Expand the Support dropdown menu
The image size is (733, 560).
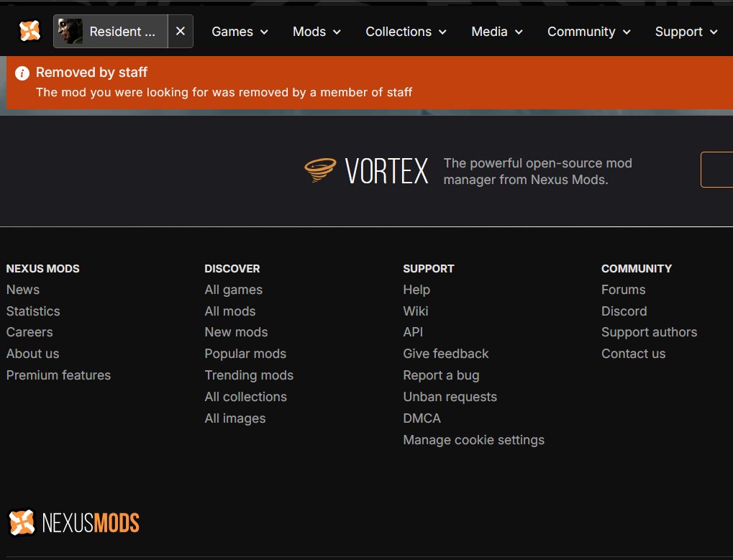click(686, 32)
